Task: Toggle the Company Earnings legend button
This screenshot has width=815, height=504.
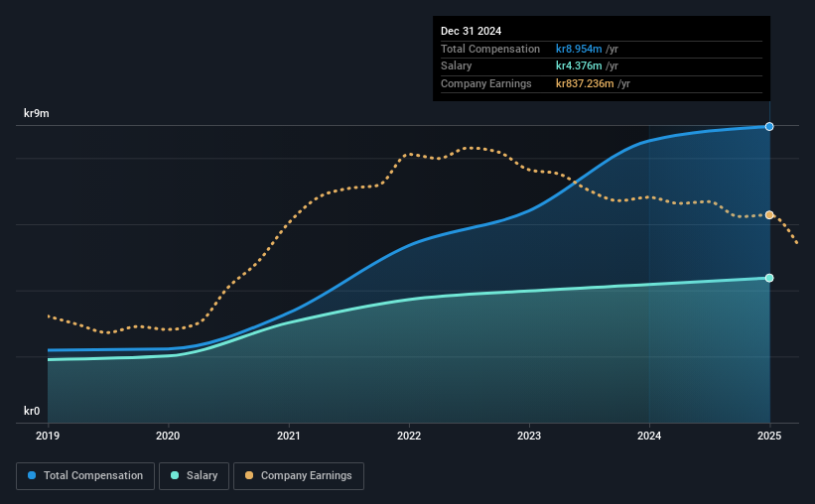Action: [299, 476]
